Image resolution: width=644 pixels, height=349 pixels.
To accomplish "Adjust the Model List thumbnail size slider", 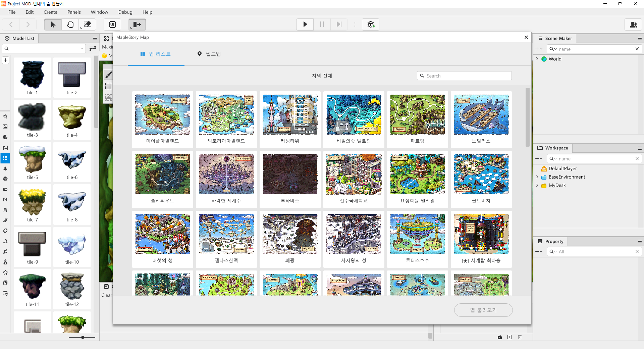I will coord(83,337).
